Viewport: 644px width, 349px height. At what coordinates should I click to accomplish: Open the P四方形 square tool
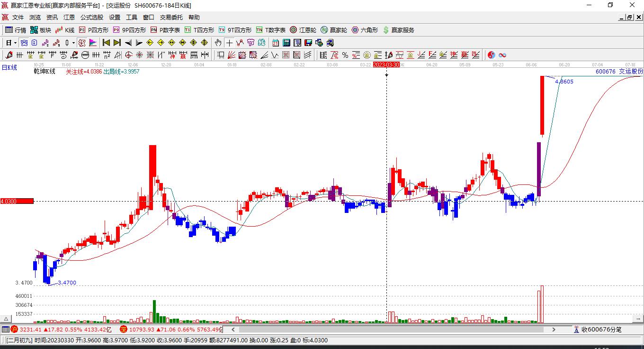93,30
